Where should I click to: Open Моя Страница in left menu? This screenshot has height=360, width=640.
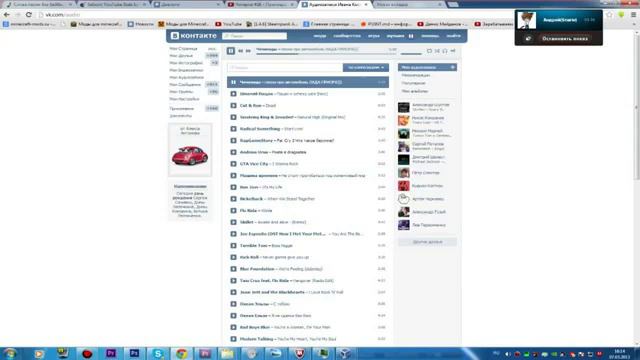click(x=183, y=49)
